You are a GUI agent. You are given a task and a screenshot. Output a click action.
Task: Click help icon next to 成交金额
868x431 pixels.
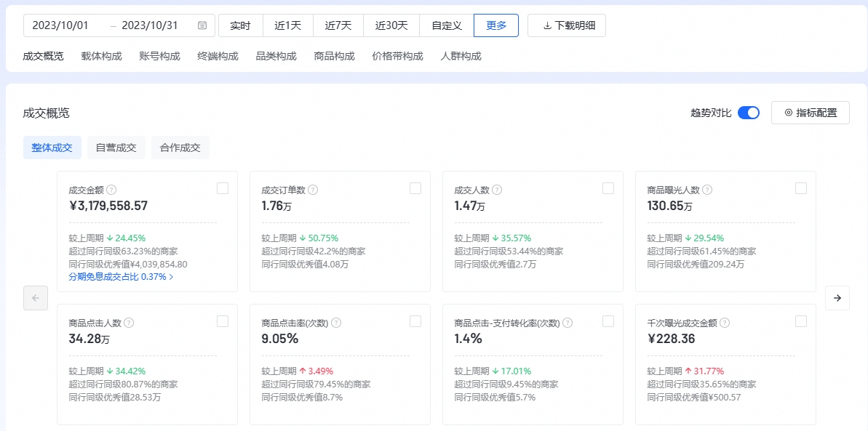point(111,190)
